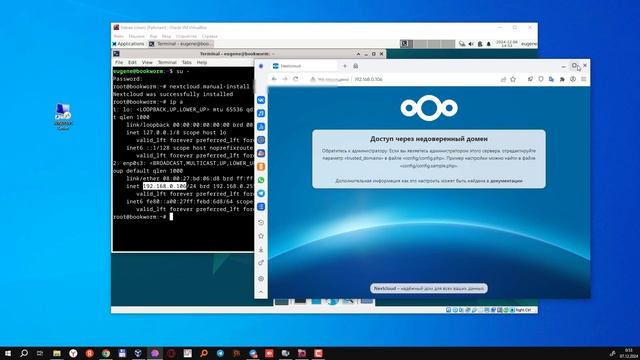Click the shield protection icon in the browser toolbar
The width and height of the screenshot is (640, 360).
541,79
